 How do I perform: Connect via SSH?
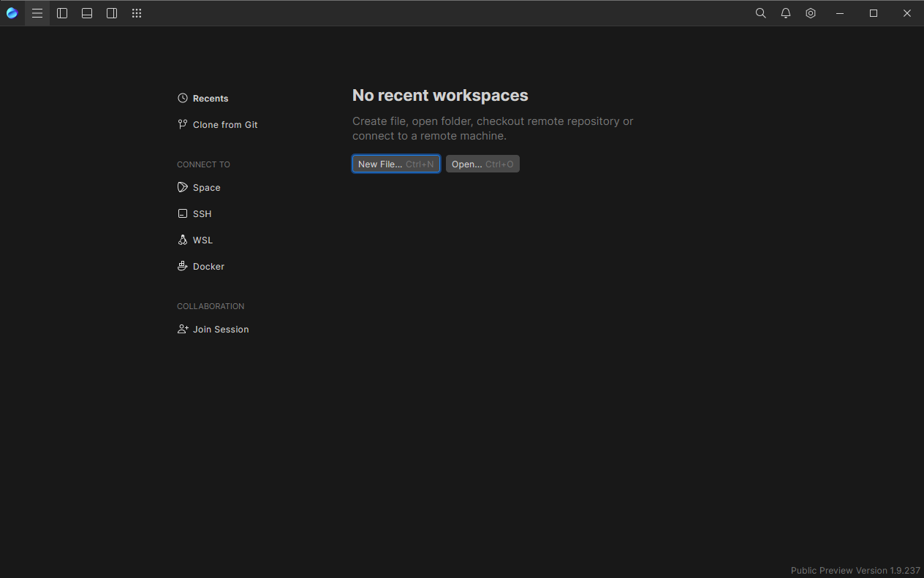[194, 214]
